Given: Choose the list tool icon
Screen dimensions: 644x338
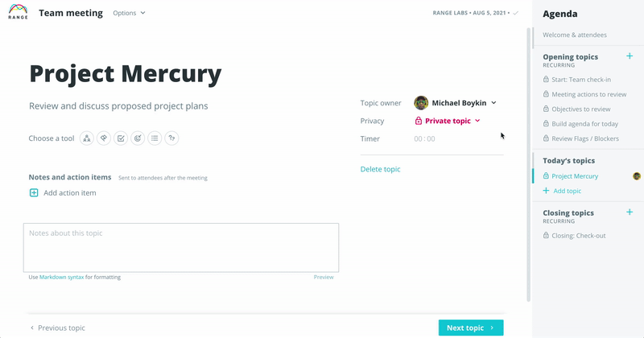Looking at the screenshot, I should [155, 138].
